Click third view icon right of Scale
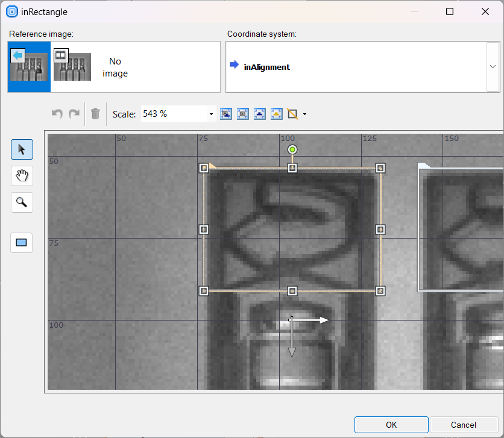This screenshot has width=504, height=438. (260, 113)
